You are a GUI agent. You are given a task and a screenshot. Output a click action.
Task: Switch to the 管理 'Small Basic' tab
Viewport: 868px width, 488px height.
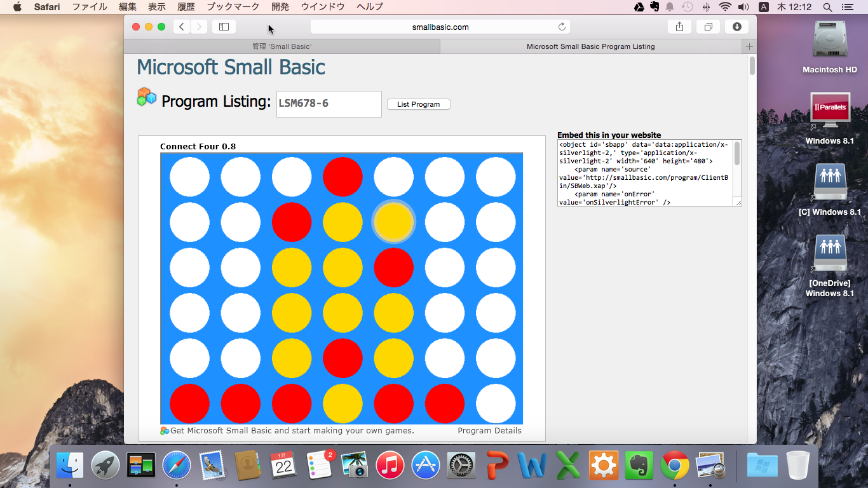[282, 46]
